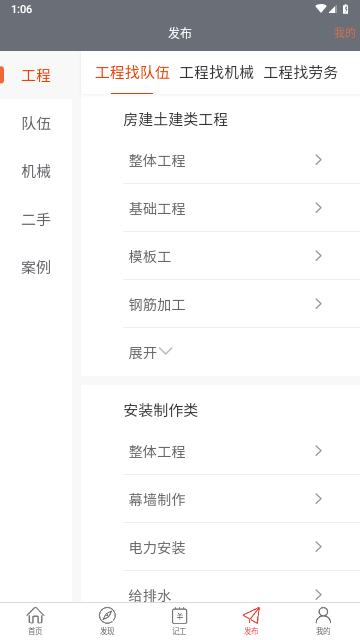Open the 模板工 category row
This screenshot has width=360, height=640.
(x=241, y=256)
